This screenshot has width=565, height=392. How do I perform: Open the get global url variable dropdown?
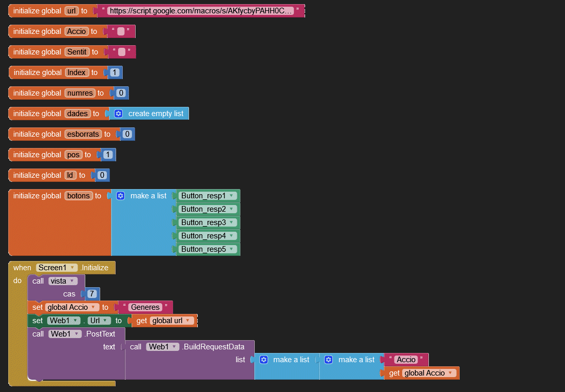pyautogui.click(x=189, y=321)
